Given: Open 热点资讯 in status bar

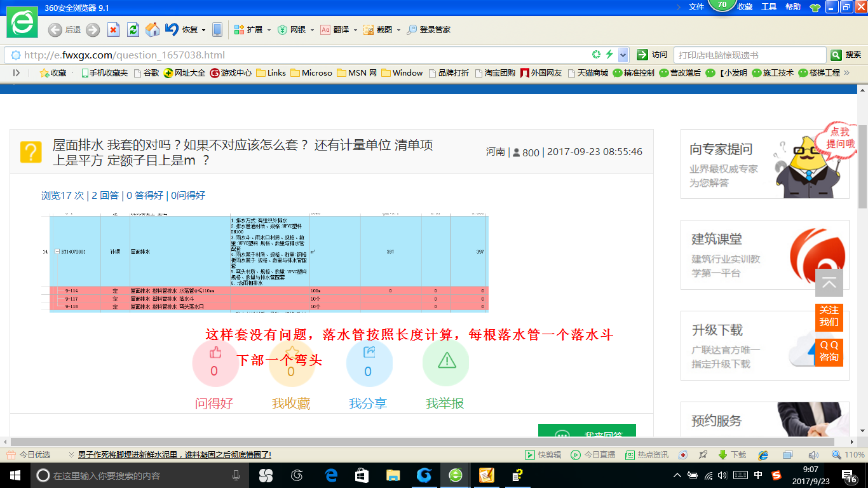Looking at the screenshot, I should 647,455.
